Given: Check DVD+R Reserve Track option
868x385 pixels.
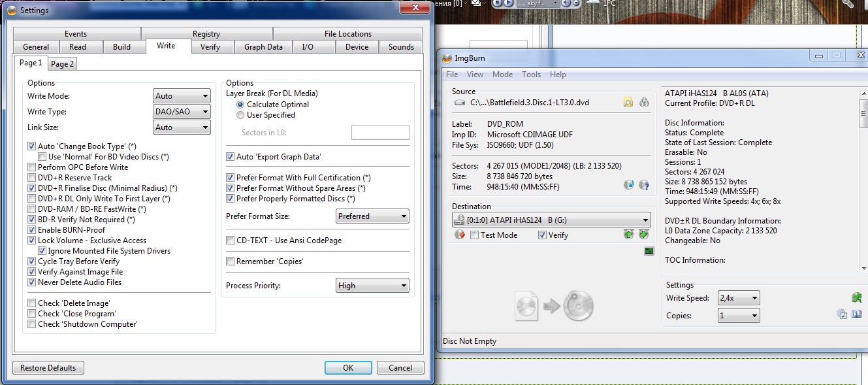Looking at the screenshot, I should coord(32,178).
